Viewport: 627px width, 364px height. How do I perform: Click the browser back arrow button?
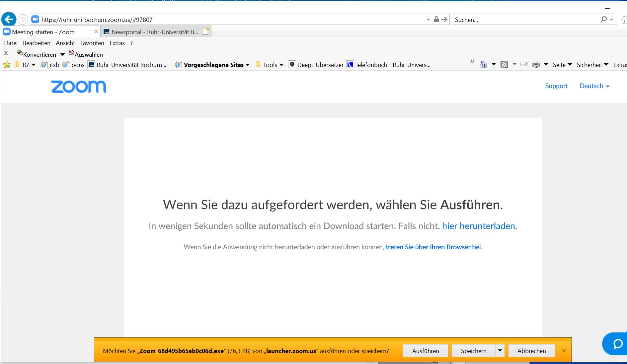click(x=9, y=19)
